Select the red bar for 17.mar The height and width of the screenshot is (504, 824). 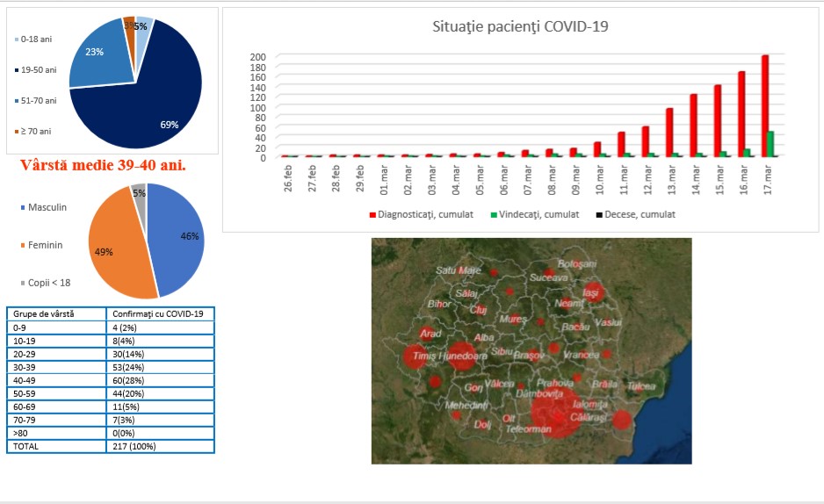pyautogui.click(x=765, y=106)
